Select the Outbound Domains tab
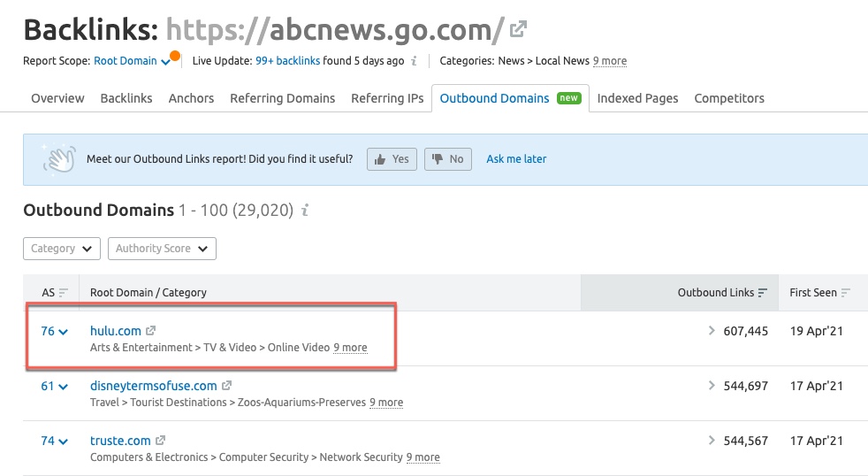The image size is (868, 476). 510,98
